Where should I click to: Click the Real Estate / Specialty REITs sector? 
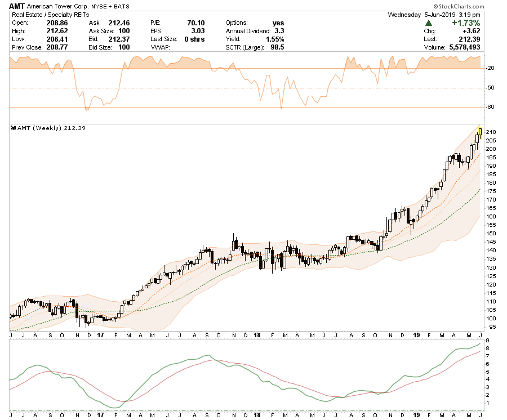coord(51,15)
